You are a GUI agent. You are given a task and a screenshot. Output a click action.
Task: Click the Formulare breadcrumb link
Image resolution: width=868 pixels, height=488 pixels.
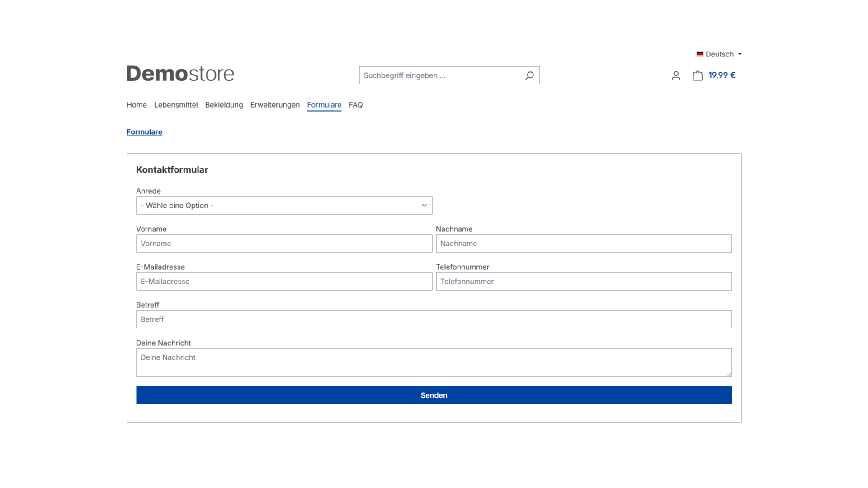[144, 132]
